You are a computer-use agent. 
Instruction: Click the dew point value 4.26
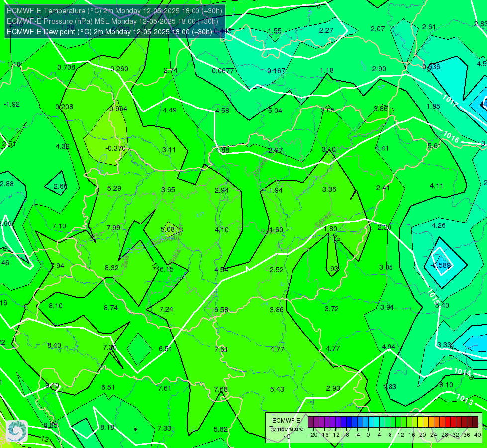(439, 225)
